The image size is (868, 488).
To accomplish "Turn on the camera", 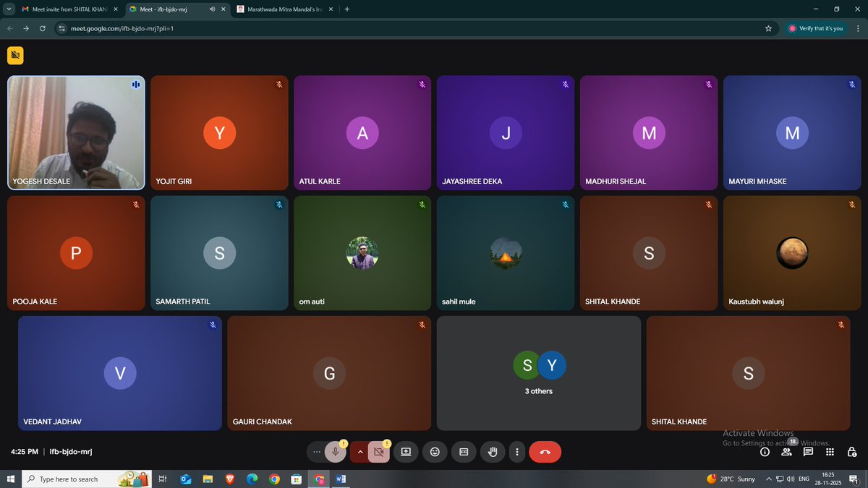I will (x=378, y=452).
